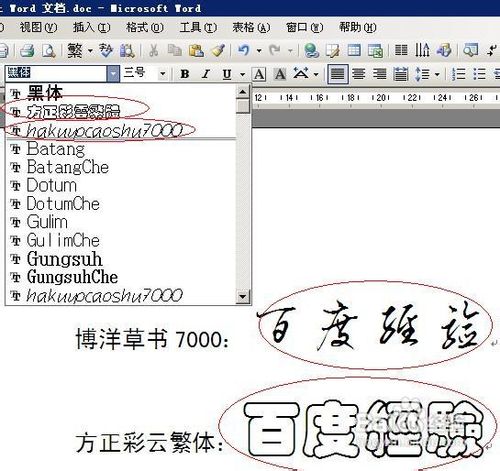Choose the BatangChe font
This screenshot has height=471, width=500.
pos(121,167)
